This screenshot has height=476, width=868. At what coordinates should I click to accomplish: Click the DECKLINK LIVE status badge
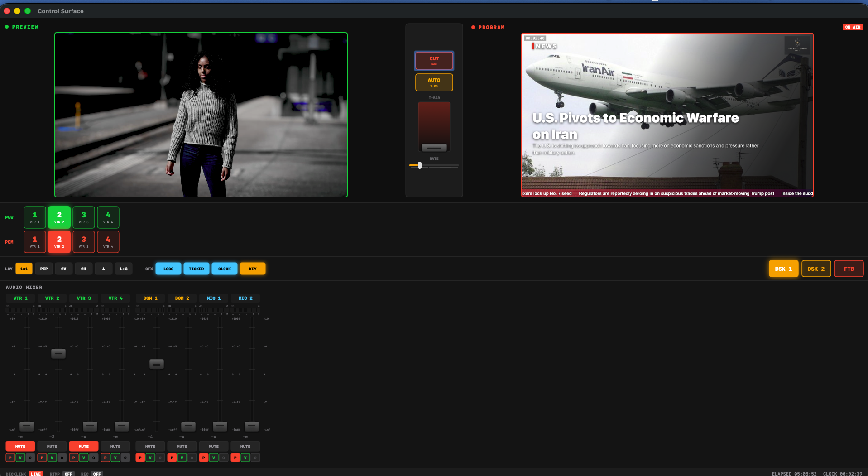(36, 474)
